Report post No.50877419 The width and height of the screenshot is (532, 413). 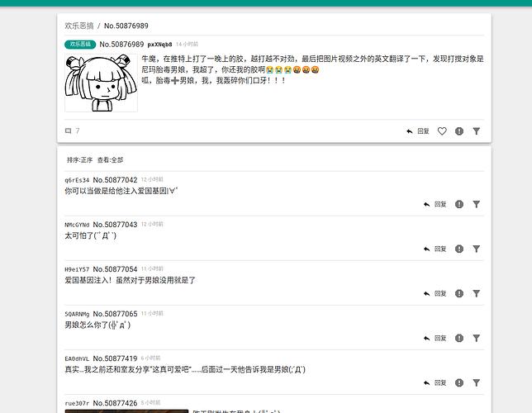tap(459, 382)
